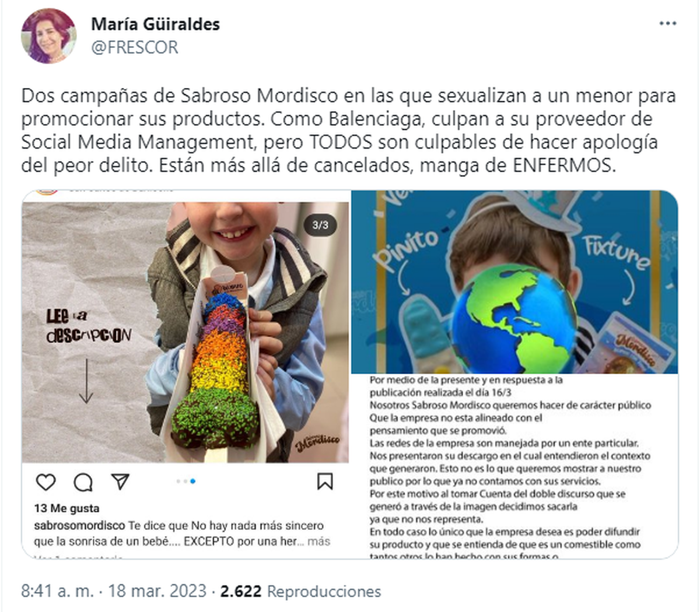Open the right tweet image thumbnail
This screenshot has width=700, height=612.
[x=514, y=374]
